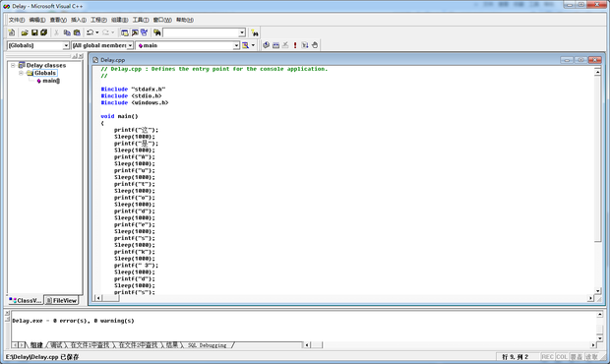Open the find text combo box dropdown
Image resolution: width=610 pixels, height=364 pixels.
coord(242,32)
